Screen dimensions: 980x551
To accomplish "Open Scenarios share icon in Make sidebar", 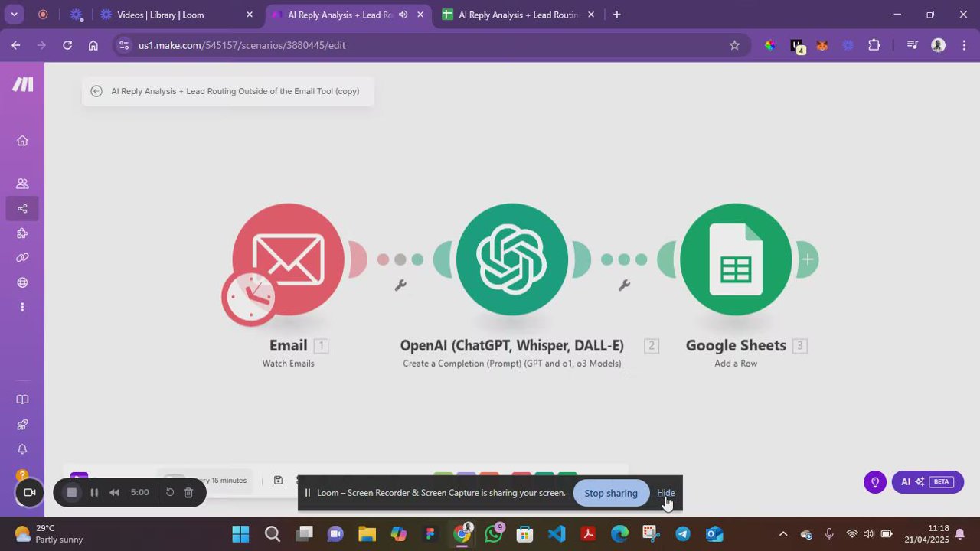I will click(x=22, y=208).
